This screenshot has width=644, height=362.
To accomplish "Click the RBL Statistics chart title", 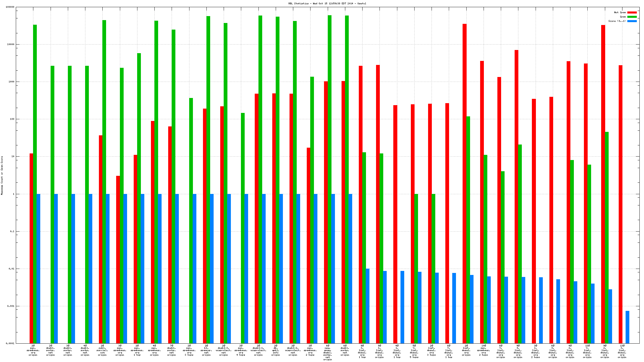I will click(x=327, y=3).
